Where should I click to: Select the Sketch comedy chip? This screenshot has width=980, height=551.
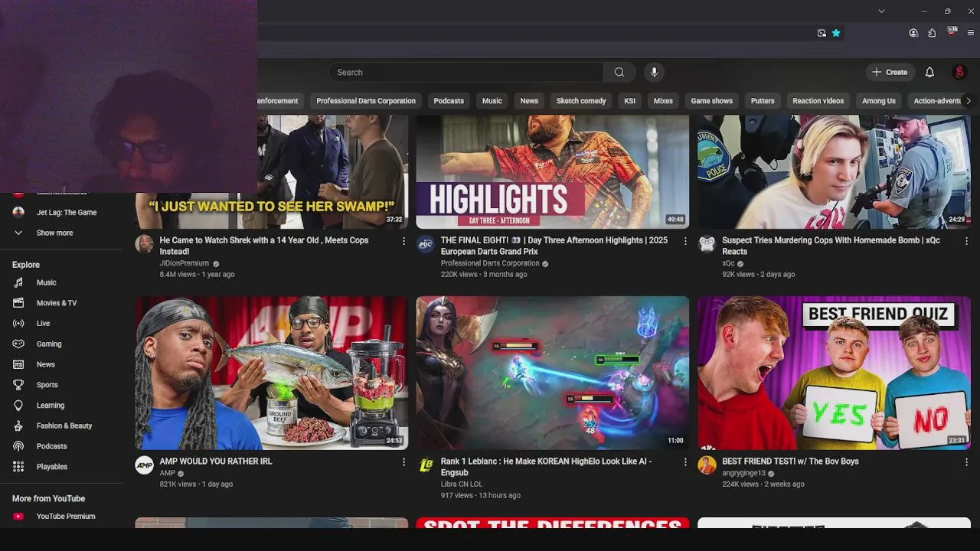[581, 101]
